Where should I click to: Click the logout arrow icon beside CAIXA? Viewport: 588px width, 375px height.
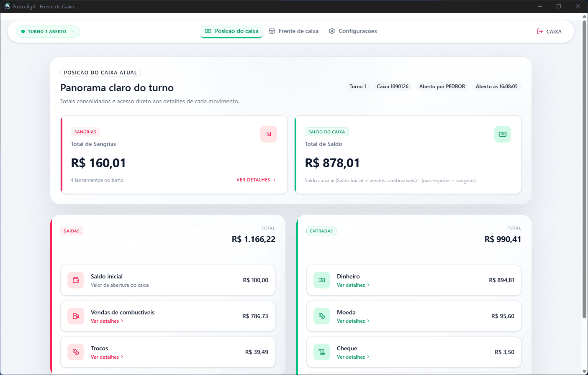[538, 31]
